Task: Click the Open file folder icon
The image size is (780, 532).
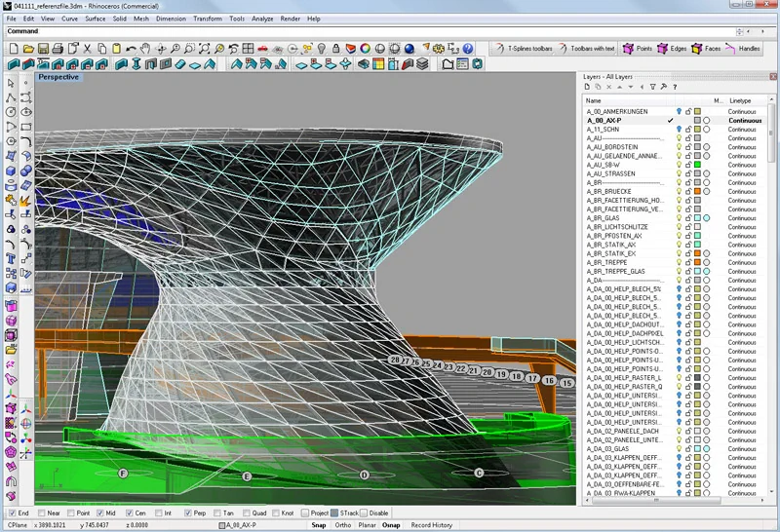Action: click(30, 48)
